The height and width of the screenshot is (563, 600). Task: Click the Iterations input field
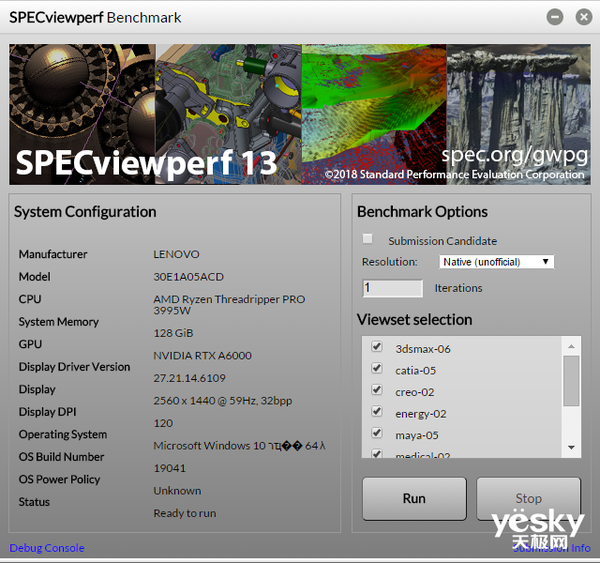tap(392, 288)
